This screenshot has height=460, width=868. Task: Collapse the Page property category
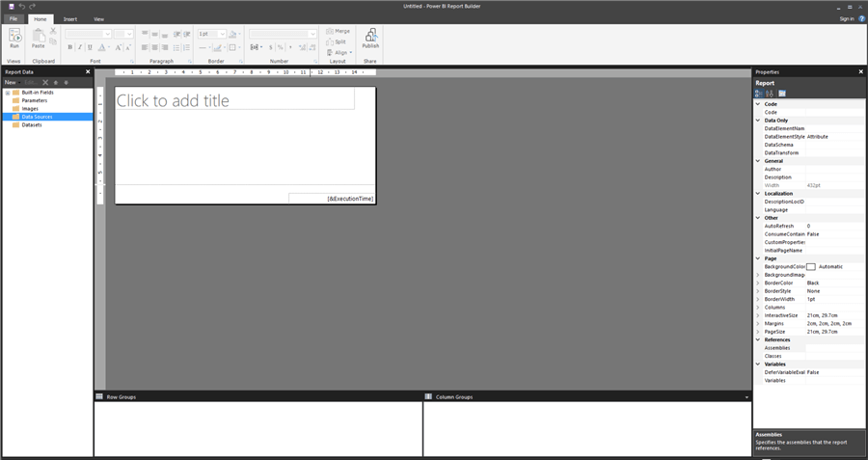click(758, 258)
